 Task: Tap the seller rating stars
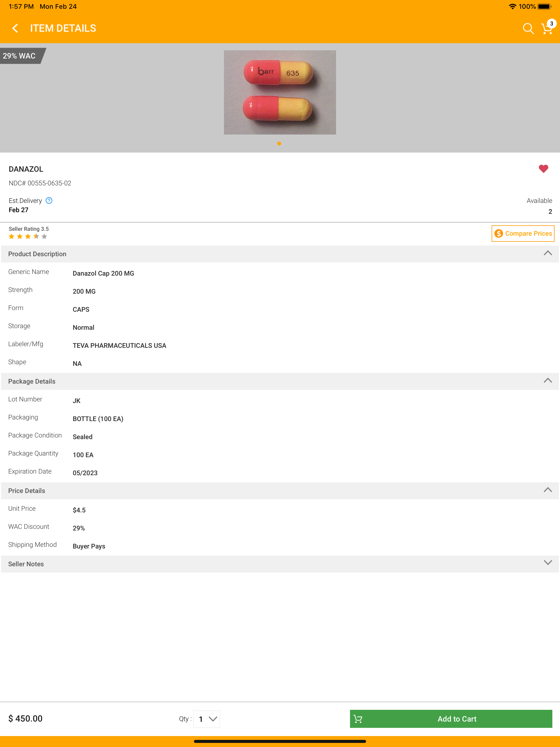(28, 237)
